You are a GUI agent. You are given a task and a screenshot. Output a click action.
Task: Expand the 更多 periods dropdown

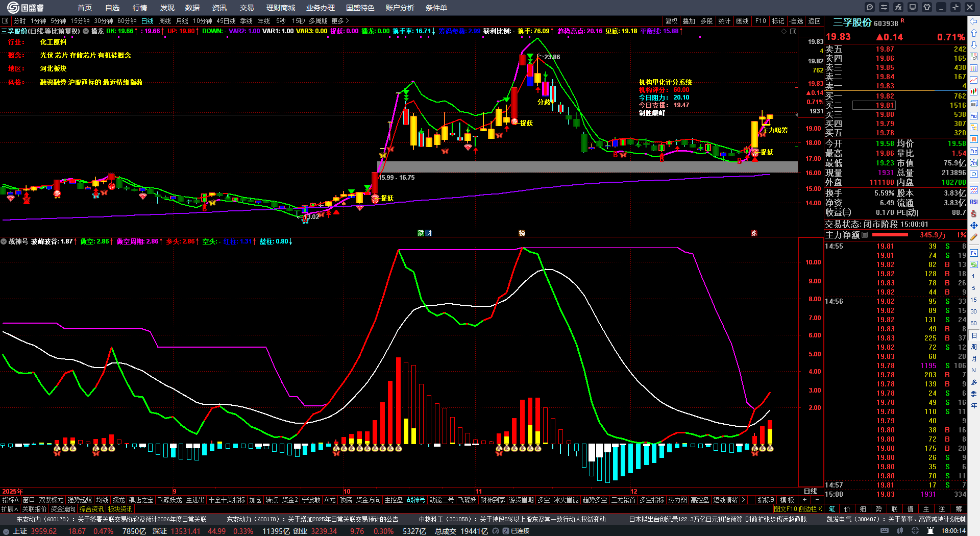tap(340, 21)
